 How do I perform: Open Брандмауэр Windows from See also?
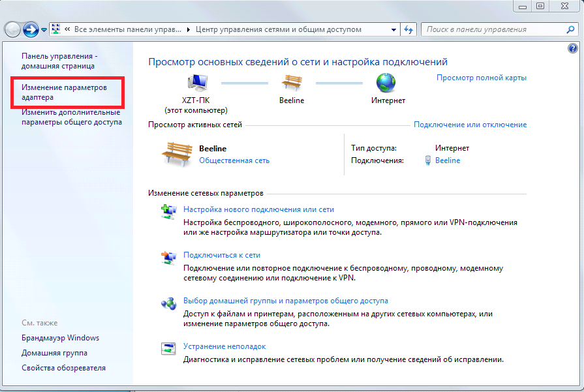[60, 338]
